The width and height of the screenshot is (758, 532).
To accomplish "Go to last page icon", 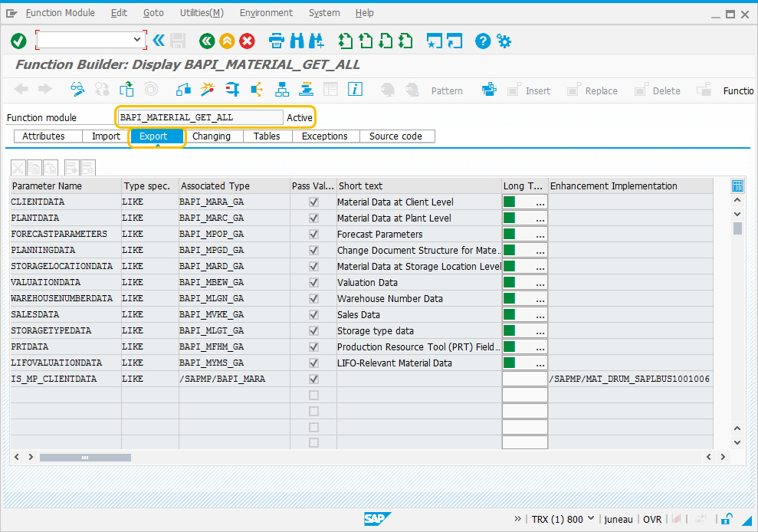I will 405,41.
